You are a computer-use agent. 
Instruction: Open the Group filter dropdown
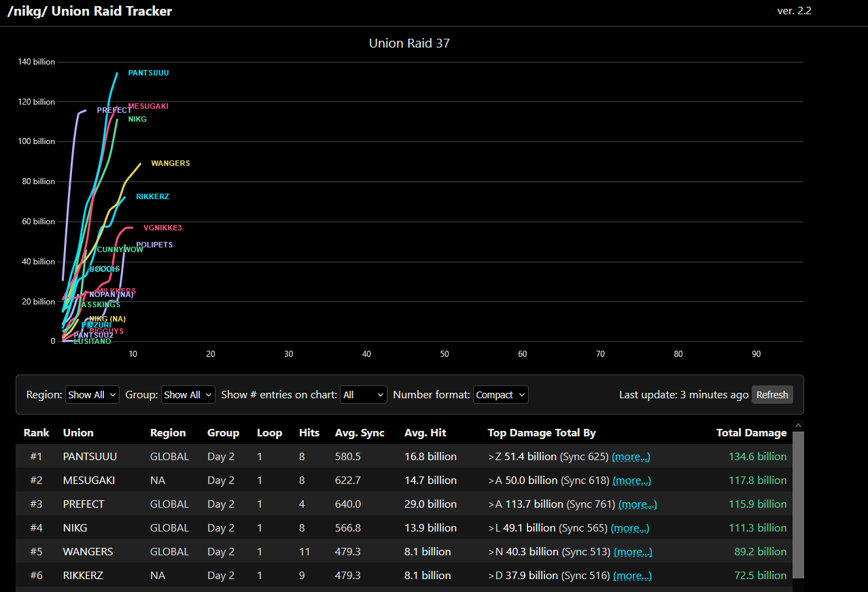(188, 395)
